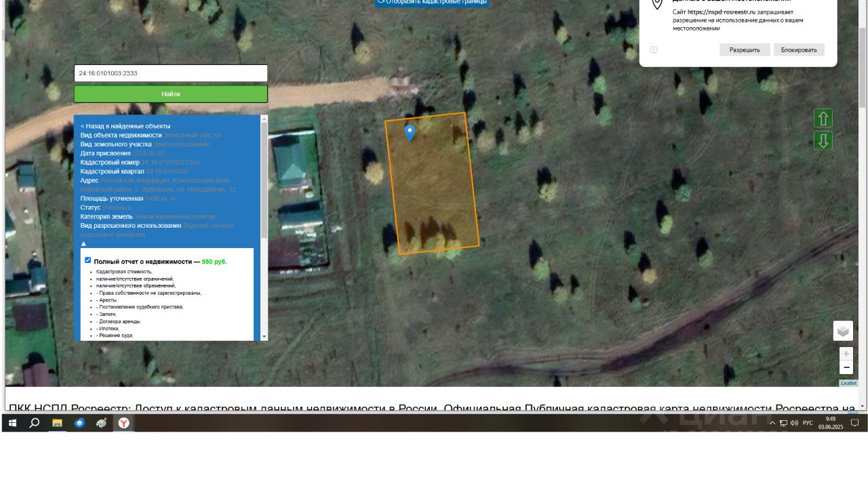The image size is (868, 488).
Task: Click Отобразить кадастровые границы button
Action: tap(432, 2)
